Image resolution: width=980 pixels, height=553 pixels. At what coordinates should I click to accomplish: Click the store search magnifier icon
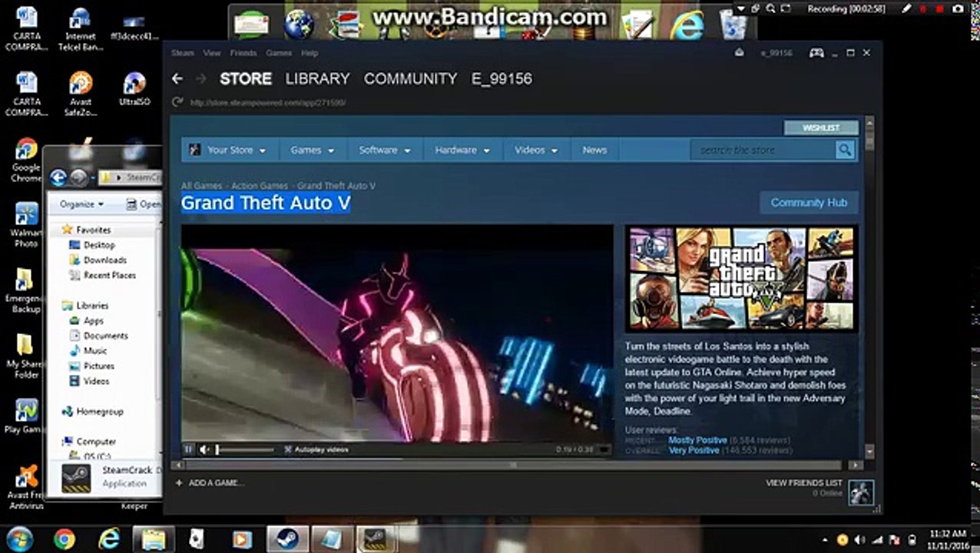click(845, 150)
